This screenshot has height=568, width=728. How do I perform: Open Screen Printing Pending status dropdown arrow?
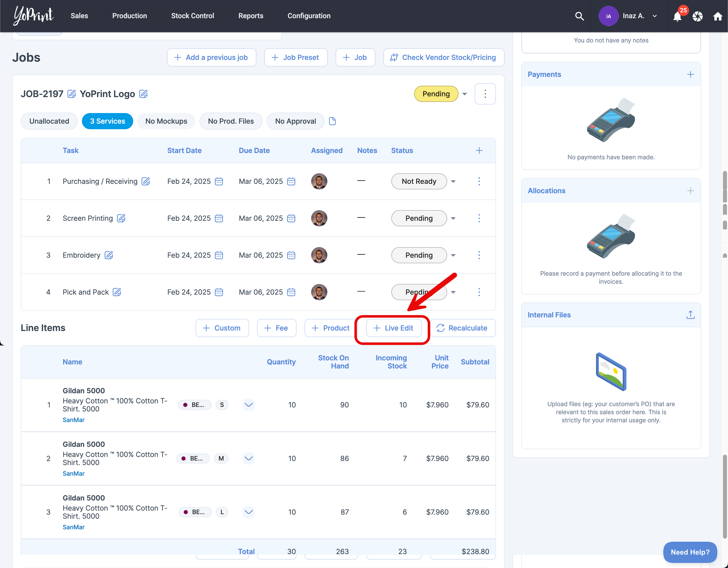click(x=453, y=219)
